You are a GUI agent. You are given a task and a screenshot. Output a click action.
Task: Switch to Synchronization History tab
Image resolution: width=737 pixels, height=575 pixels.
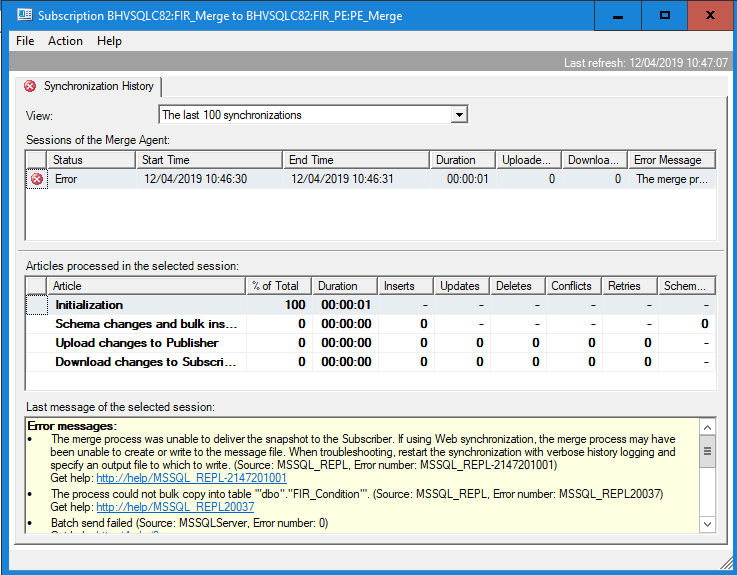pos(97,86)
